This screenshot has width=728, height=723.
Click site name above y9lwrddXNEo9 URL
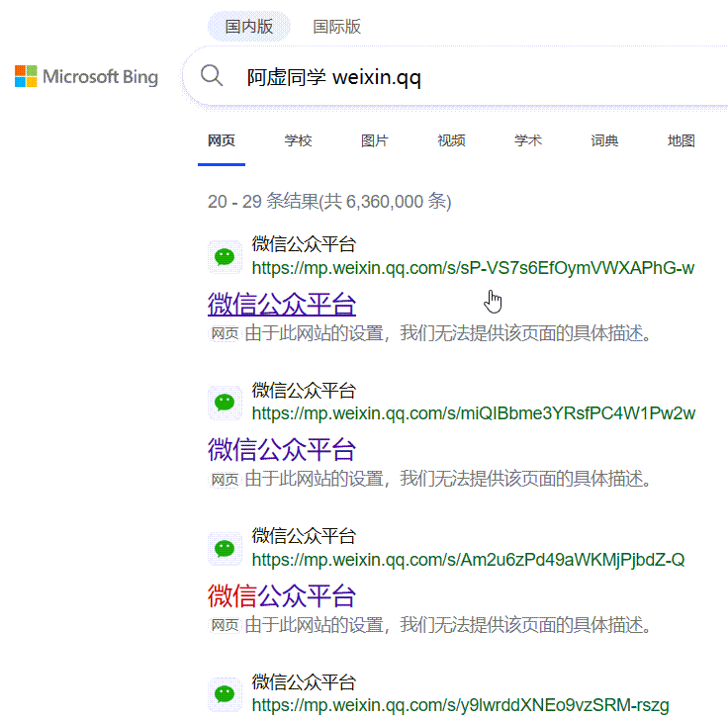pos(304,681)
